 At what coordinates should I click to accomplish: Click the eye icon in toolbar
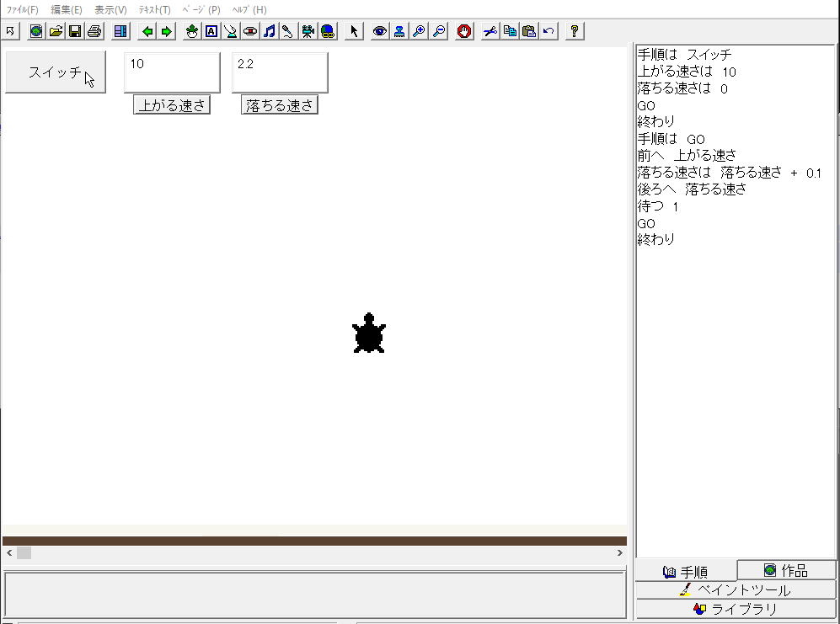tap(380, 31)
